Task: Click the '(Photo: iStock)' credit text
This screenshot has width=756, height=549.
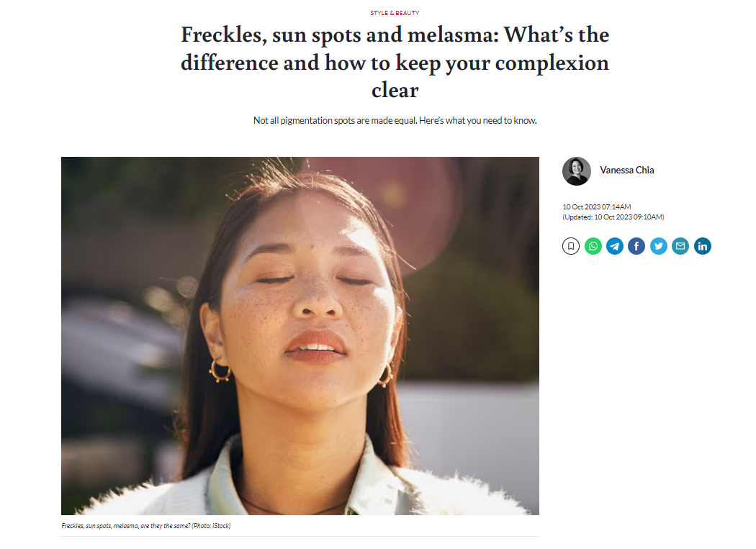Action: pyautogui.click(x=211, y=526)
